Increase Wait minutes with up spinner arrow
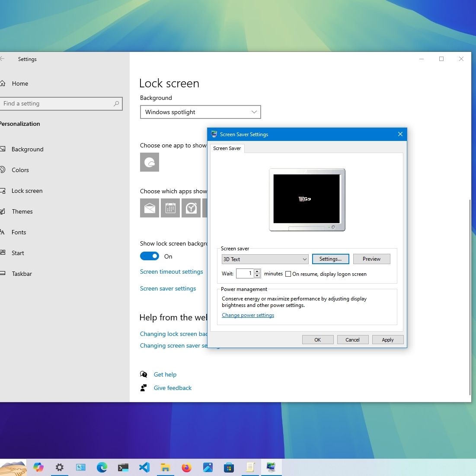This screenshot has height=476, width=476. [x=257, y=271]
